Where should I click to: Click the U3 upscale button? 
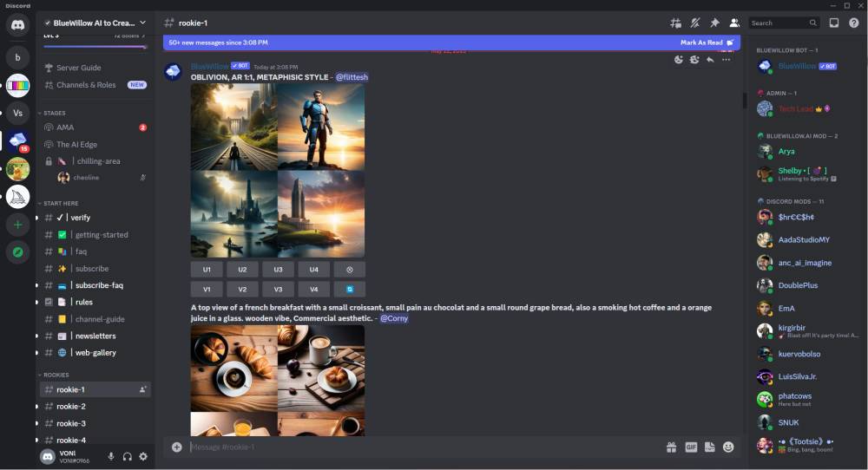tap(278, 270)
